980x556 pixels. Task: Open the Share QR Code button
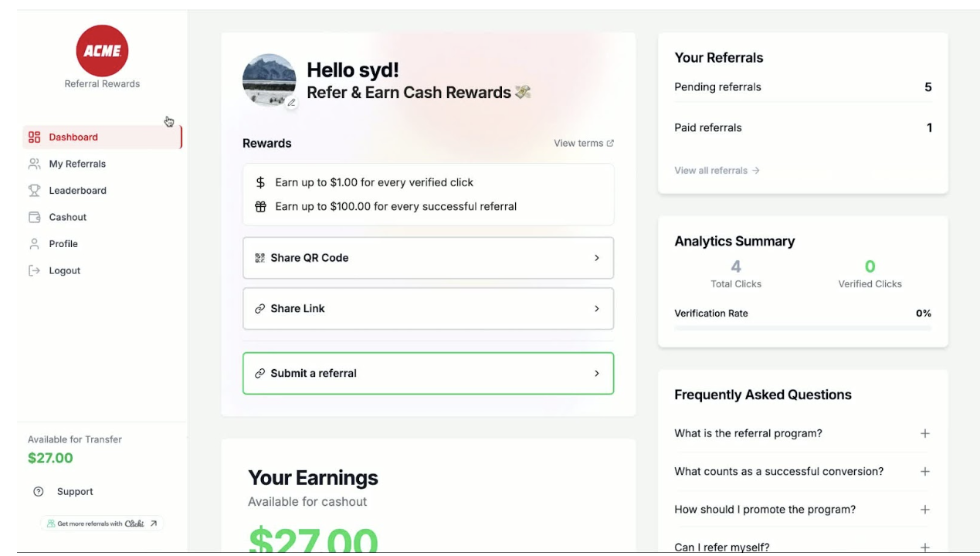point(428,258)
